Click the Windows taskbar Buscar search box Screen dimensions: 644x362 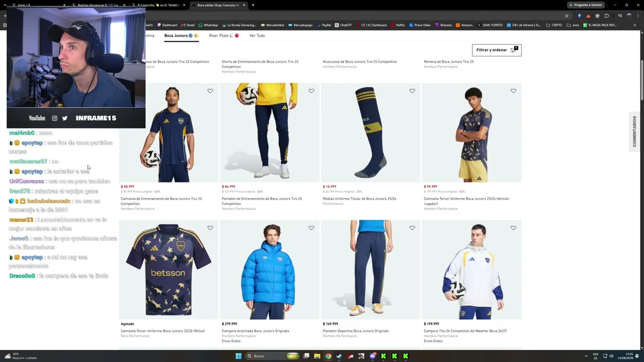(272, 356)
